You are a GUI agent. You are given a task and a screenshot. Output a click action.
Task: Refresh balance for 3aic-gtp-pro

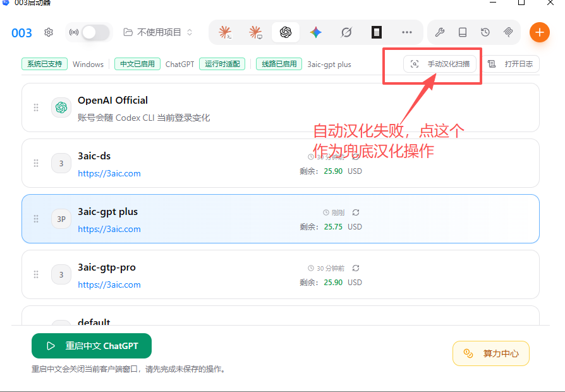[x=356, y=268]
